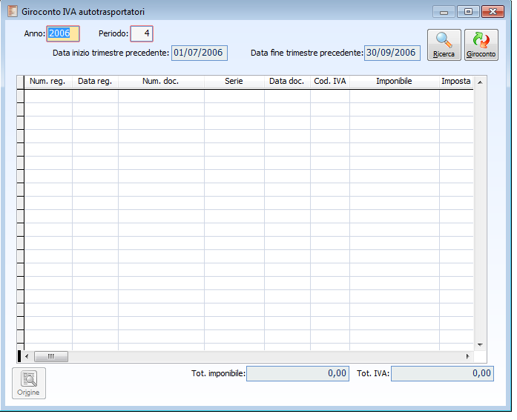Open the Origine document button
Viewport: 517px width, 420px height.
point(29,384)
